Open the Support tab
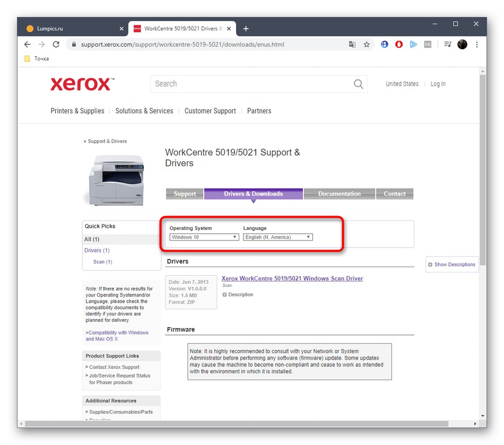The width and height of the screenshot is (504, 445). point(185,194)
